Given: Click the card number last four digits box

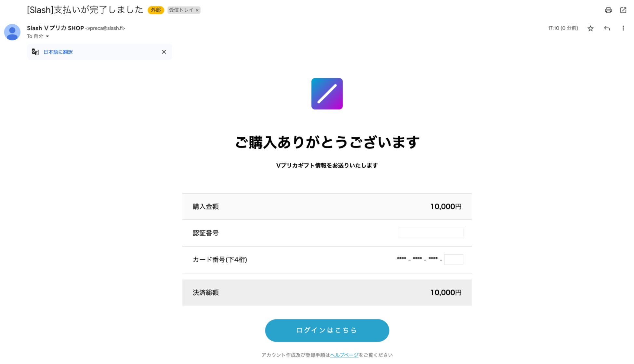Looking at the screenshot, I should click(x=454, y=259).
